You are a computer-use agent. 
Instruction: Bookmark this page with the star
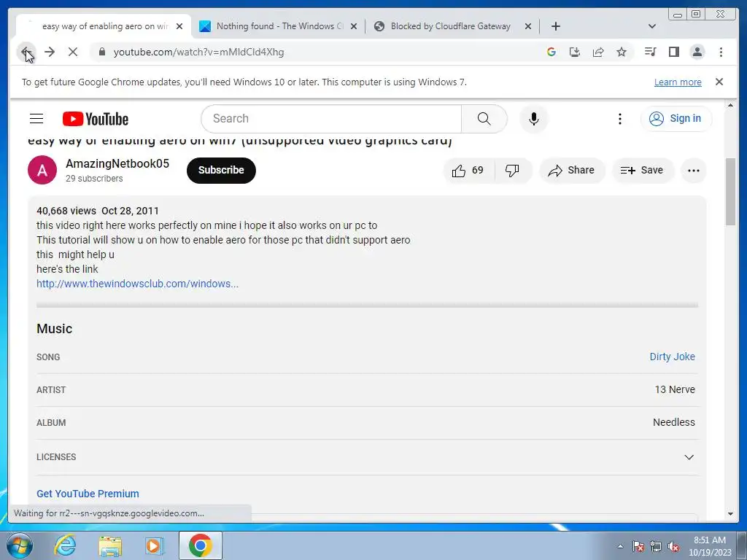coord(622,52)
